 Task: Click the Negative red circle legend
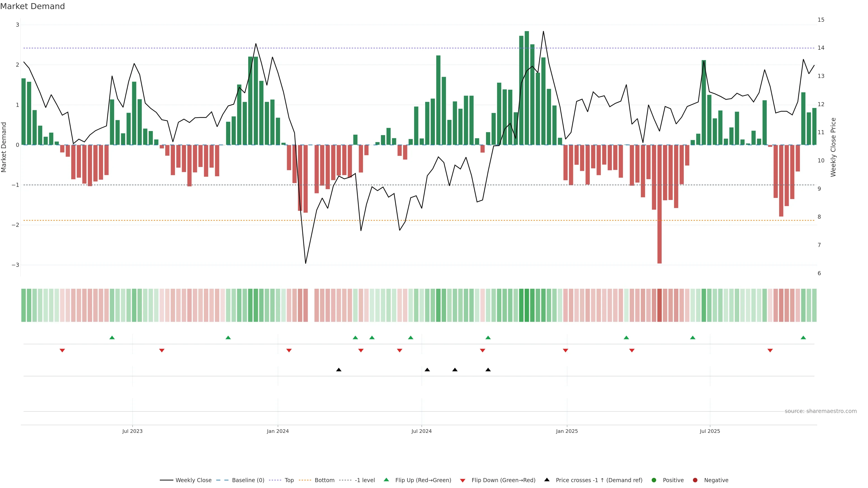click(x=695, y=480)
